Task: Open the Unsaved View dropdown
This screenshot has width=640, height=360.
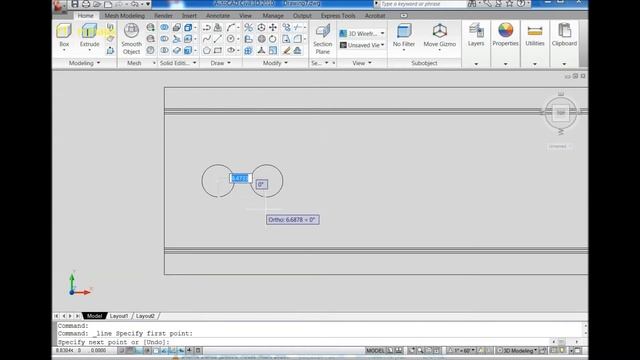Action: tap(362, 45)
